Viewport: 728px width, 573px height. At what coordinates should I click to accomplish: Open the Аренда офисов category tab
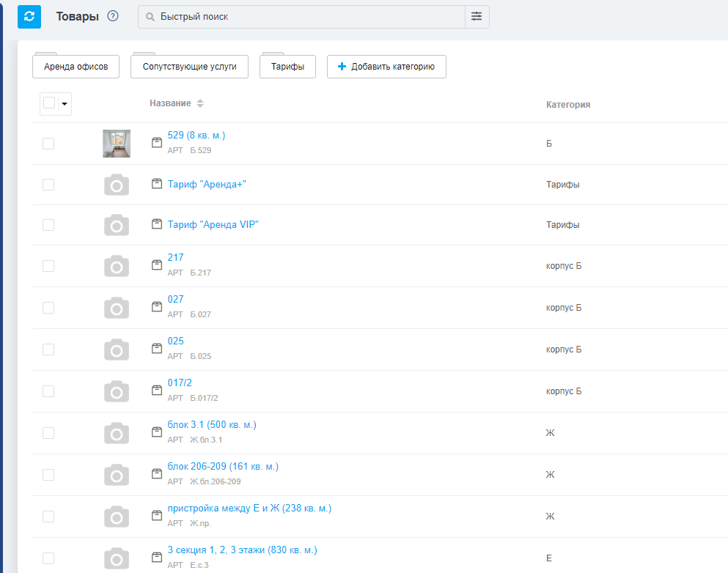76,67
